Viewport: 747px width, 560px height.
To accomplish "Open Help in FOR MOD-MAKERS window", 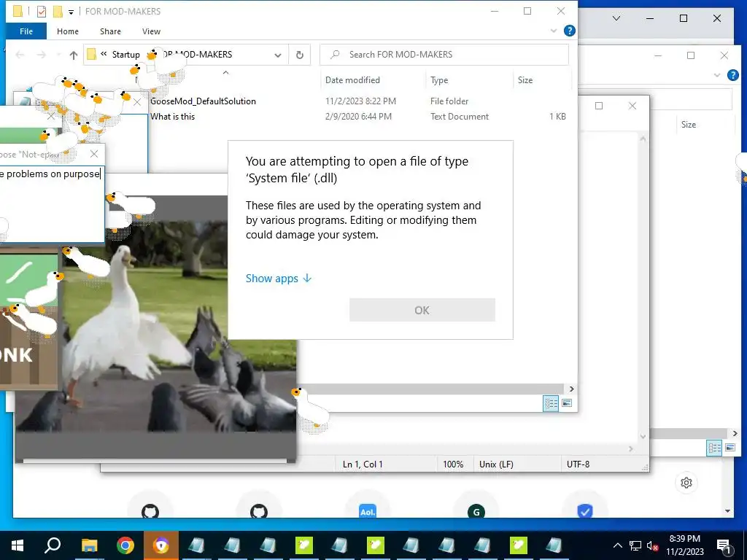I will pos(569,31).
